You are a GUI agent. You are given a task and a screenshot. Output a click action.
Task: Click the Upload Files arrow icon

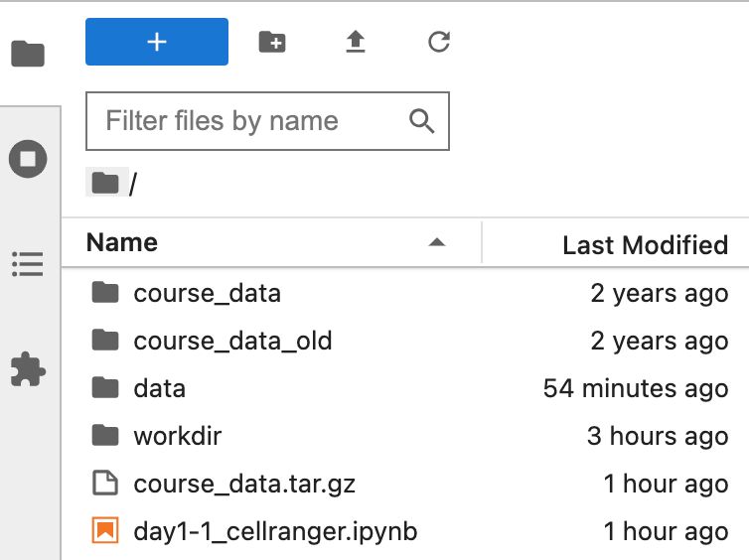(356, 42)
